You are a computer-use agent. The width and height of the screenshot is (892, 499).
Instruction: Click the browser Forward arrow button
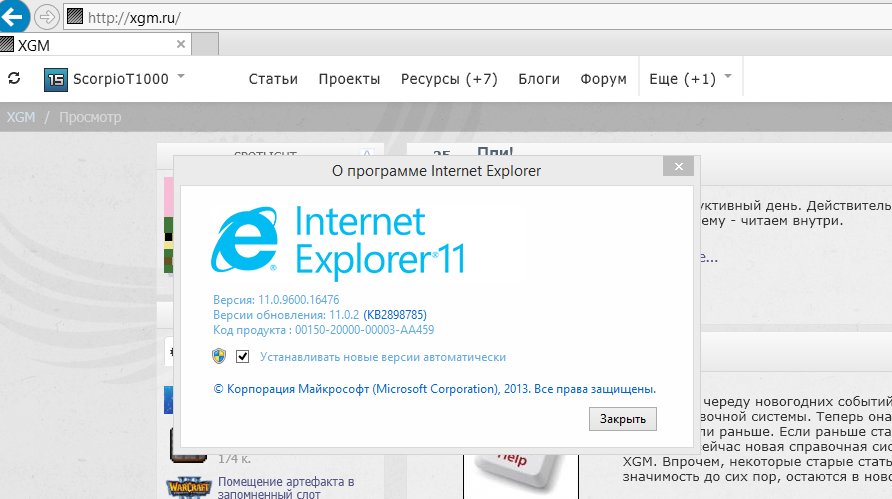[47, 17]
